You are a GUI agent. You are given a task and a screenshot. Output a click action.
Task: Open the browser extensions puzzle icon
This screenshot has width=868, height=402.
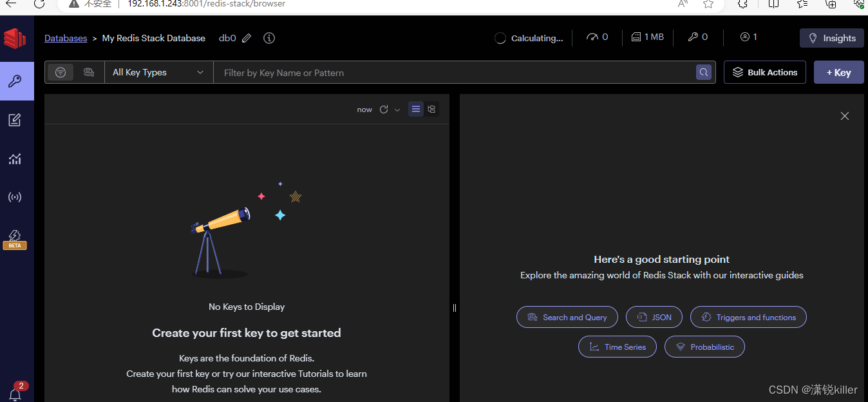click(x=742, y=3)
